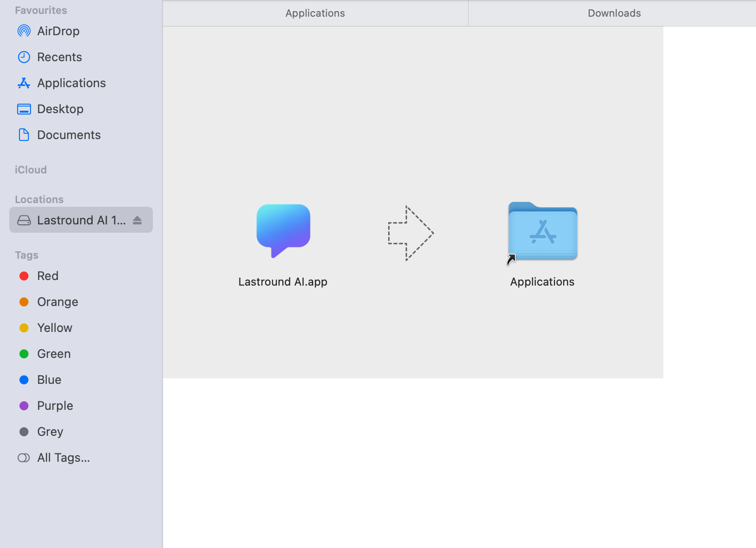Select the Desktop sidebar icon

click(24, 109)
